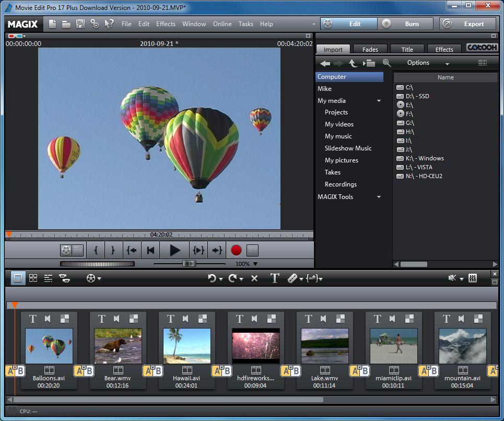This screenshot has height=421, width=504.
Task: Select the razor cut tool
Action: pos(292,278)
